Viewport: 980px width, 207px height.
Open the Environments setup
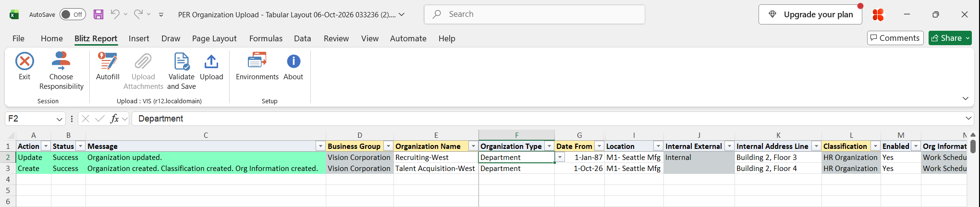[257, 66]
